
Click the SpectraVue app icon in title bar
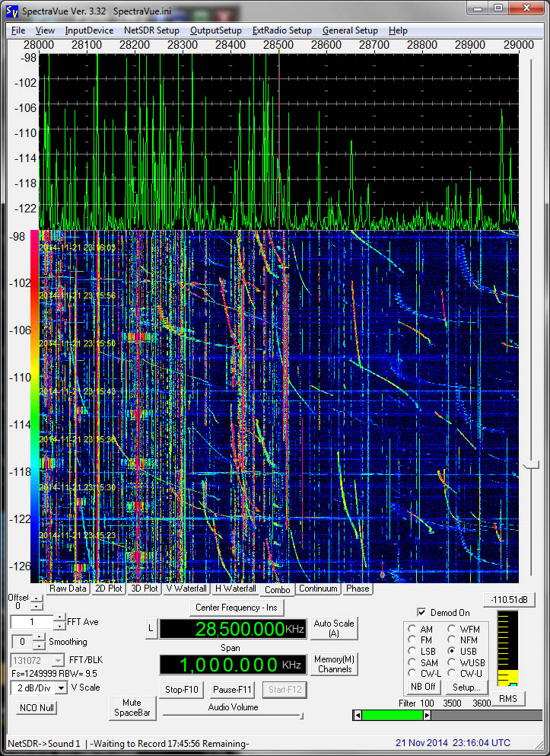pyautogui.click(x=12, y=11)
